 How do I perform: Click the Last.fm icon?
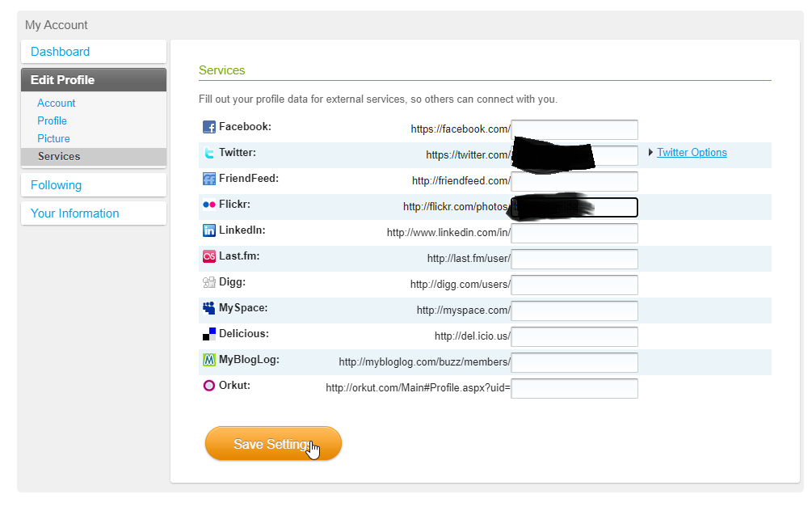click(208, 256)
